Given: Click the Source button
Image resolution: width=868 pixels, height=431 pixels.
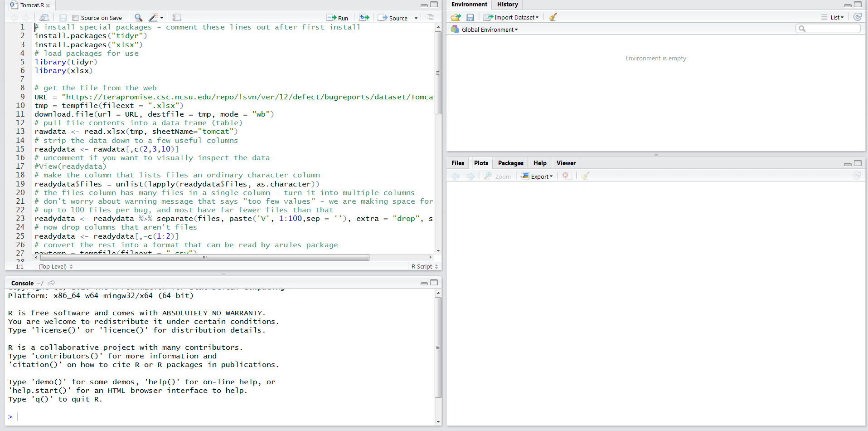Looking at the screenshot, I should point(393,18).
